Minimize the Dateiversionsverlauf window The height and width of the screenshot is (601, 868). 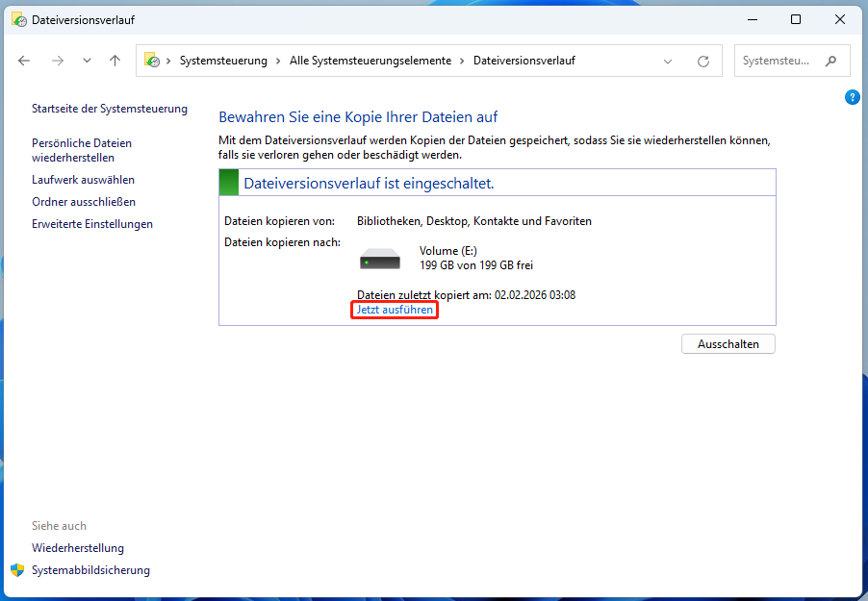(x=753, y=19)
